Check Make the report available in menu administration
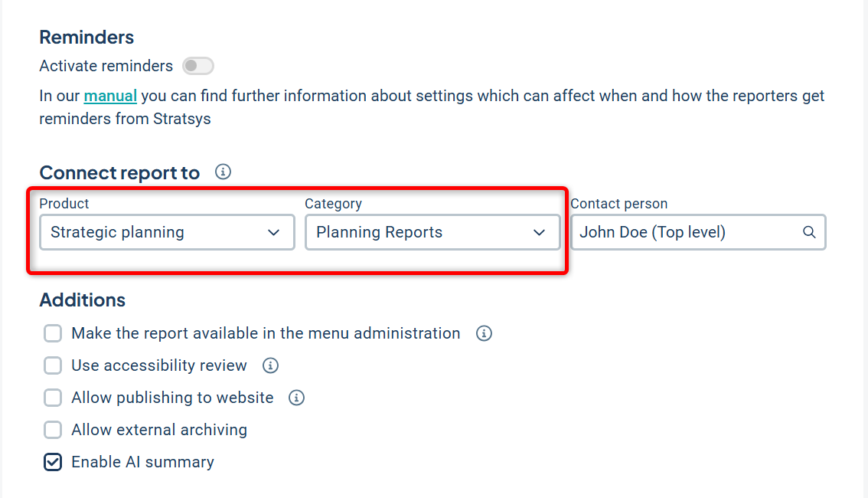The height and width of the screenshot is (498, 868). (x=53, y=333)
